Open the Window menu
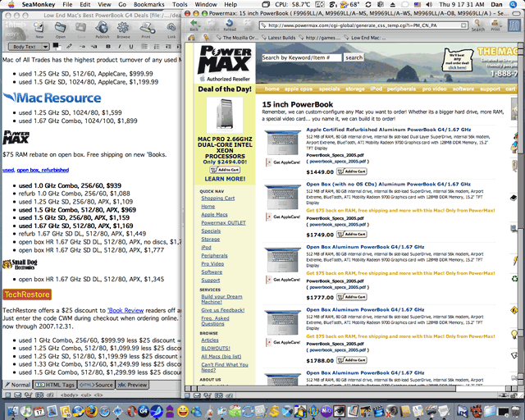 [206, 4]
